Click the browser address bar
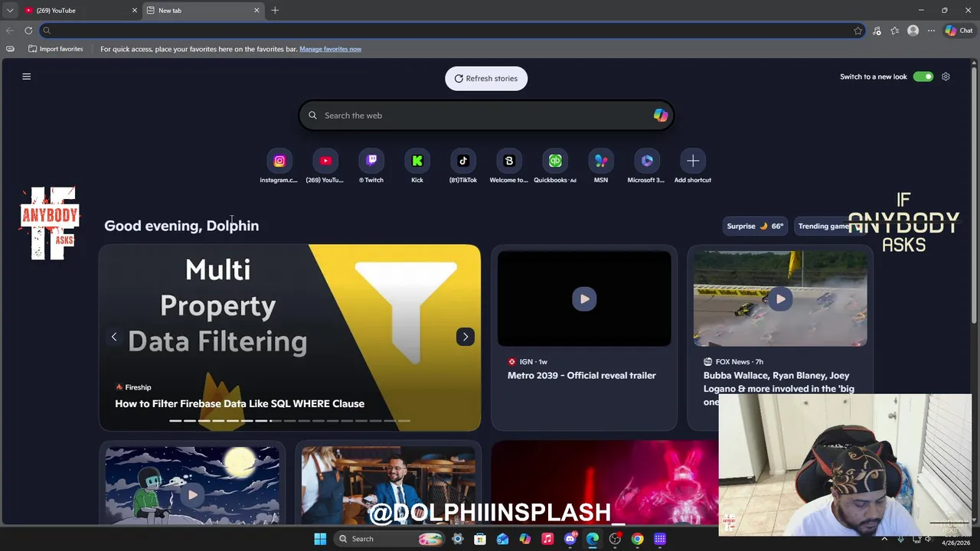The height and width of the screenshot is (551, 980). (x=452, y=31)
